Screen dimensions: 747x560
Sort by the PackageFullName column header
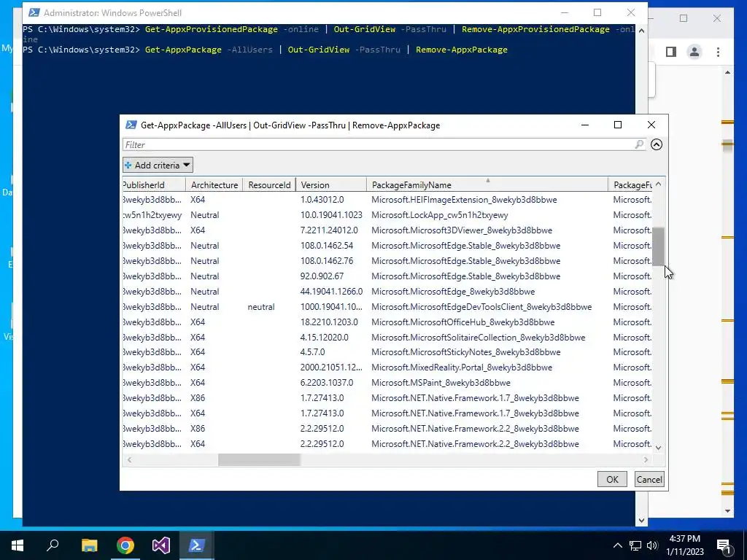[x=631, y=184]
